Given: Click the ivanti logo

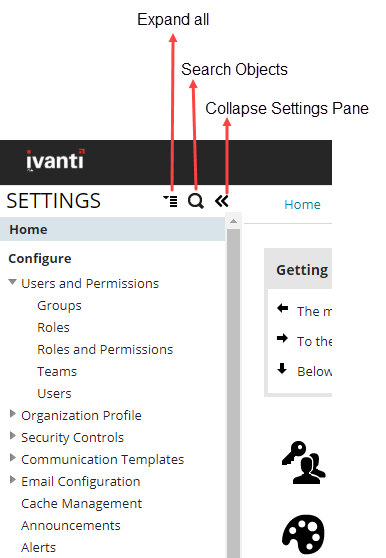Looking at the screenshot, I should tap(55, 160).
